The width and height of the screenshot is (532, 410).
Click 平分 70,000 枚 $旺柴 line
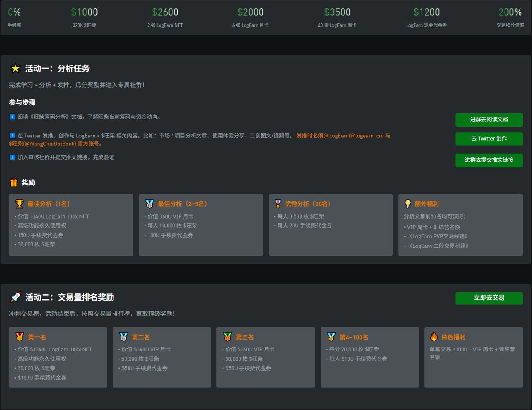353,349
